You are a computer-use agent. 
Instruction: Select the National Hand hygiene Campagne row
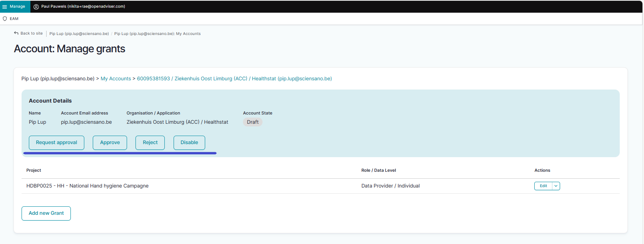click(x=87, y=186)
